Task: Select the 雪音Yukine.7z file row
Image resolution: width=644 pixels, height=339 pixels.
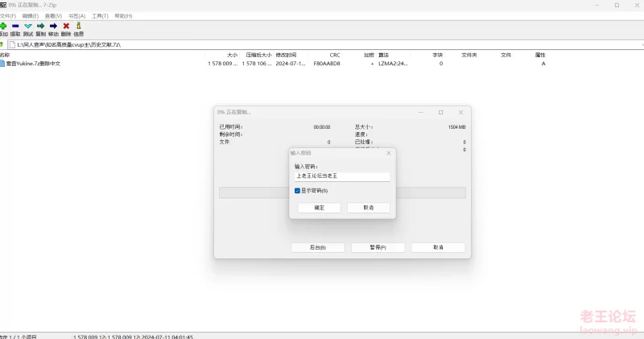Action: click(x=33, y=64)
